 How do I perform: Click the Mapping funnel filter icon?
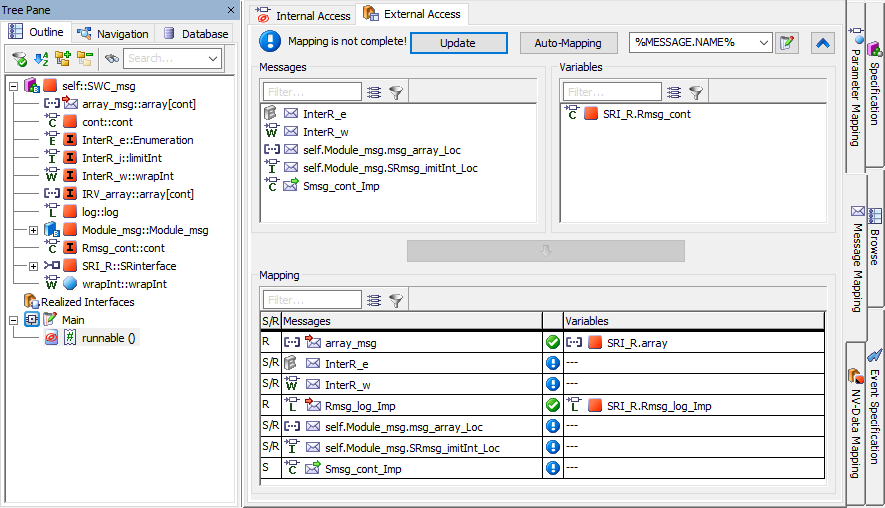396,300
